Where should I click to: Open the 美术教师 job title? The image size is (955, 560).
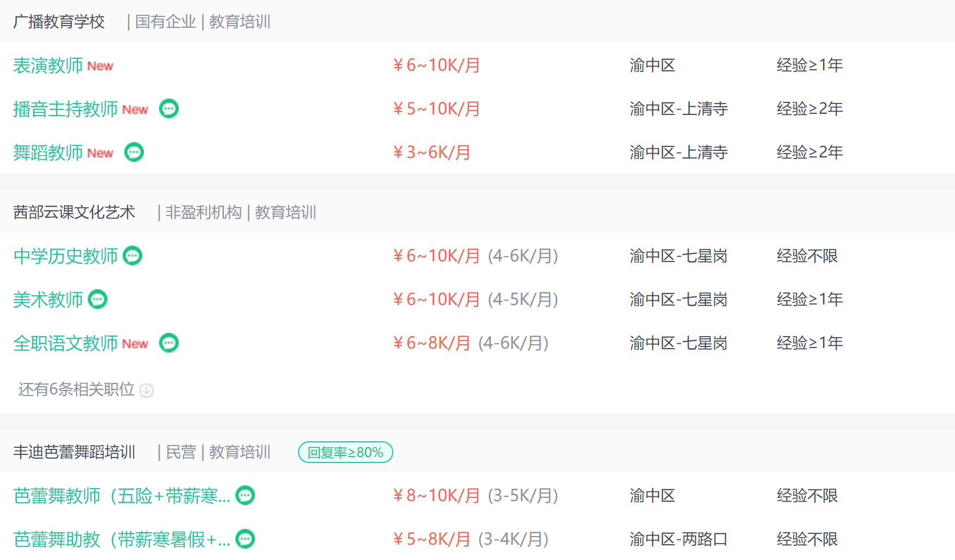coord(48,300)
